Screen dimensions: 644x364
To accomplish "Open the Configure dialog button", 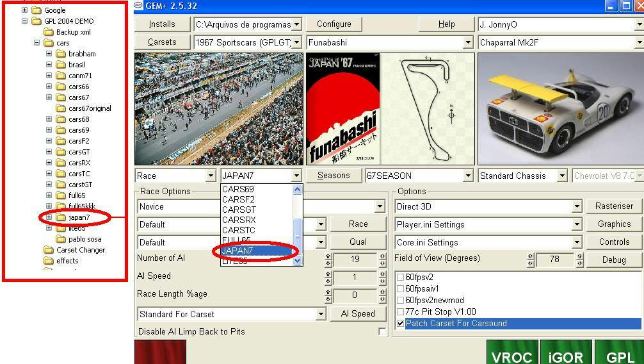I will (x=334, y=24).
